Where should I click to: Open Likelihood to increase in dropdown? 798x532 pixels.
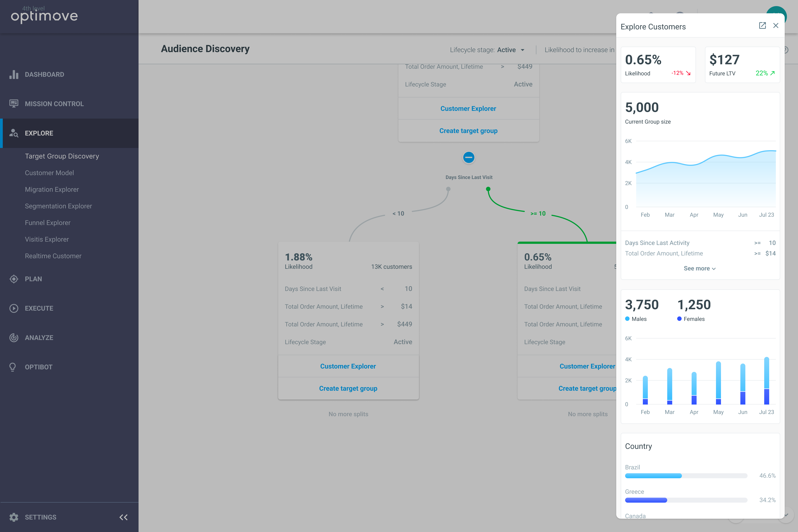(580, 50)
